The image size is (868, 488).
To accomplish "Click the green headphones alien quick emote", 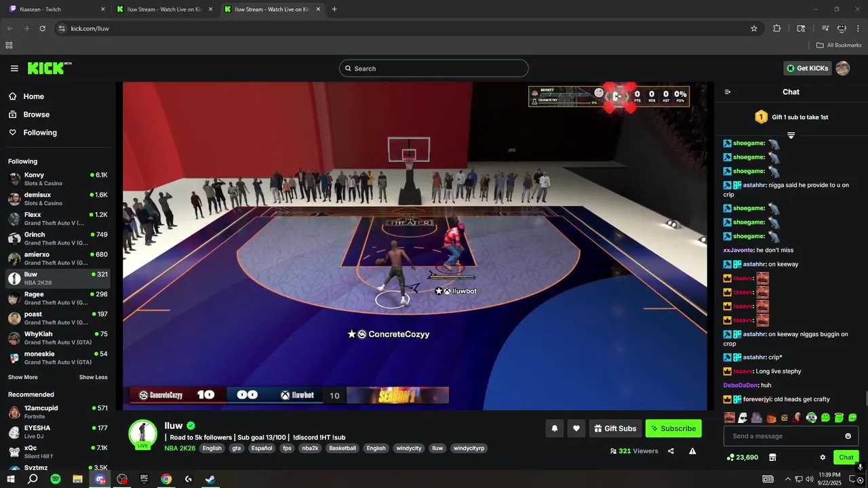I will 811,418.
